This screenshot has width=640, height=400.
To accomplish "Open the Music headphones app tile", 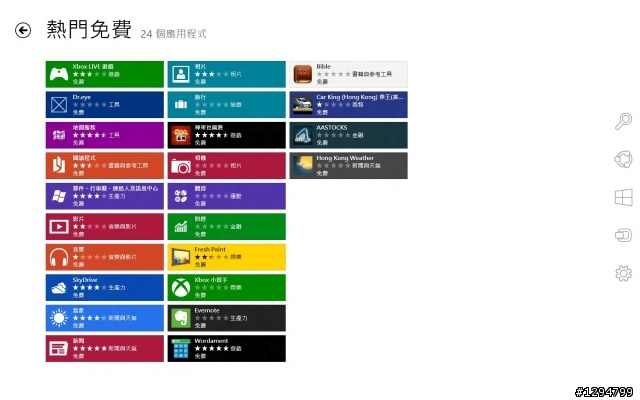I will pyautogui.click(x=104, y=257).
